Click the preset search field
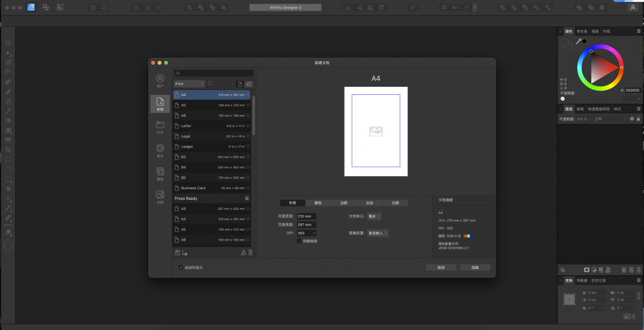 click(x=214, y=73)
